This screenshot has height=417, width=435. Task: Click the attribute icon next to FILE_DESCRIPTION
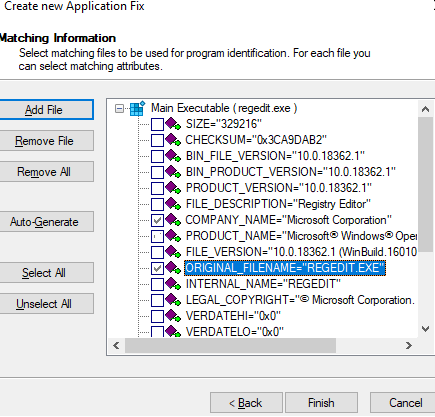(x=173, y=204)
